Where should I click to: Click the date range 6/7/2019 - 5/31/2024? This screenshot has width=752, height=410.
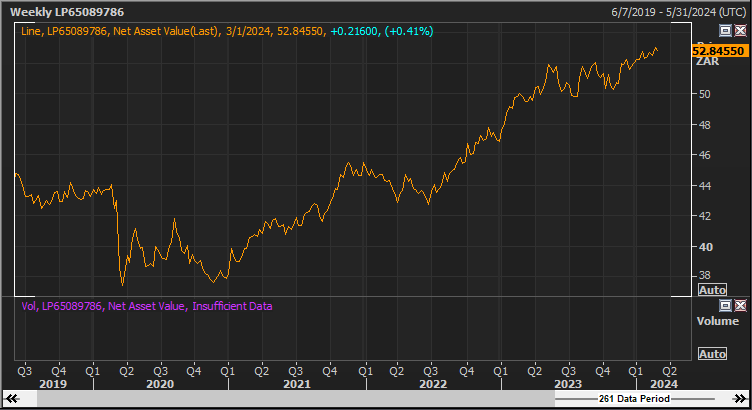tap(678, 12)
